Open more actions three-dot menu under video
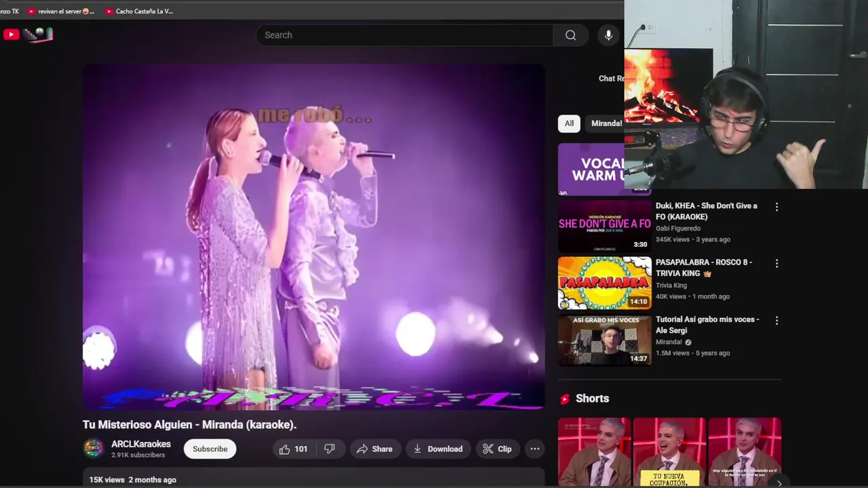 [534, 449]
